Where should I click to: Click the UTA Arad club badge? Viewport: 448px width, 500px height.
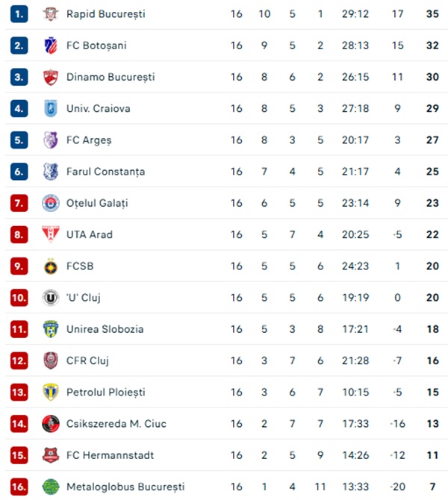coord(51,234)
